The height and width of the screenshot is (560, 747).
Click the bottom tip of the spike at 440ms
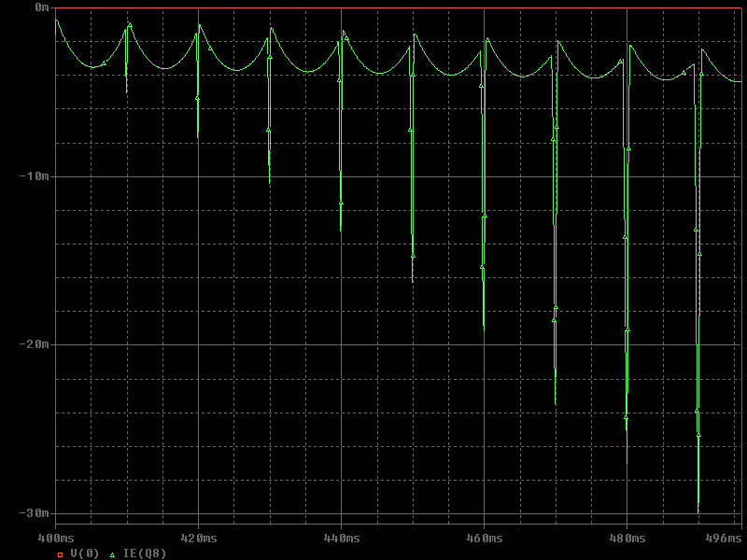click(341, 230)
